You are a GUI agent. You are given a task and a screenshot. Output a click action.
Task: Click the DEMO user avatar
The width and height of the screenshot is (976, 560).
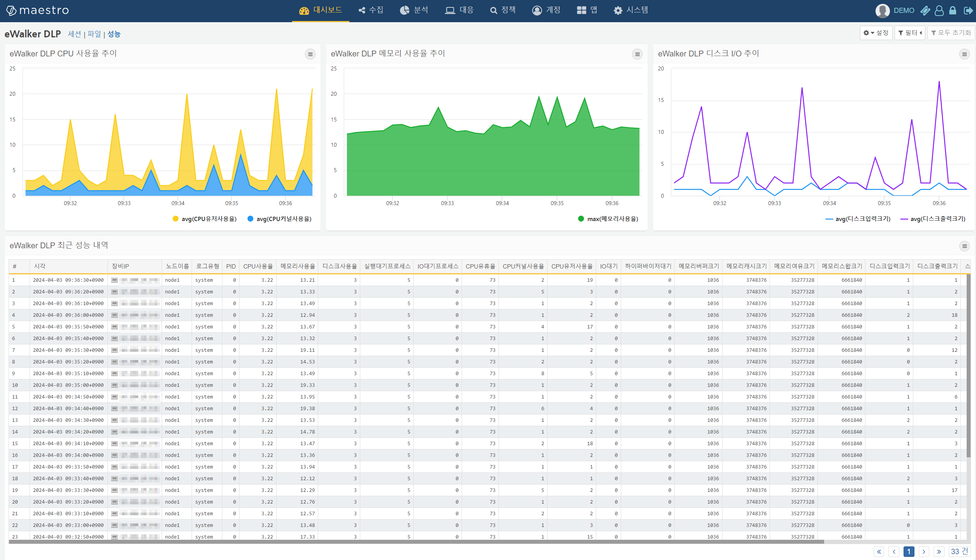(x=882, y=11)
